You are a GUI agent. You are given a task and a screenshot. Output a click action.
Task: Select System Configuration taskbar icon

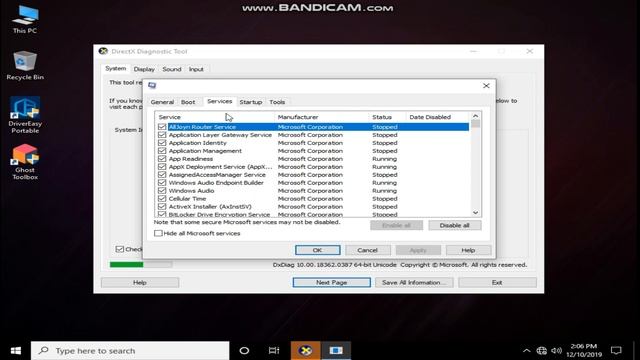(336, 351)
